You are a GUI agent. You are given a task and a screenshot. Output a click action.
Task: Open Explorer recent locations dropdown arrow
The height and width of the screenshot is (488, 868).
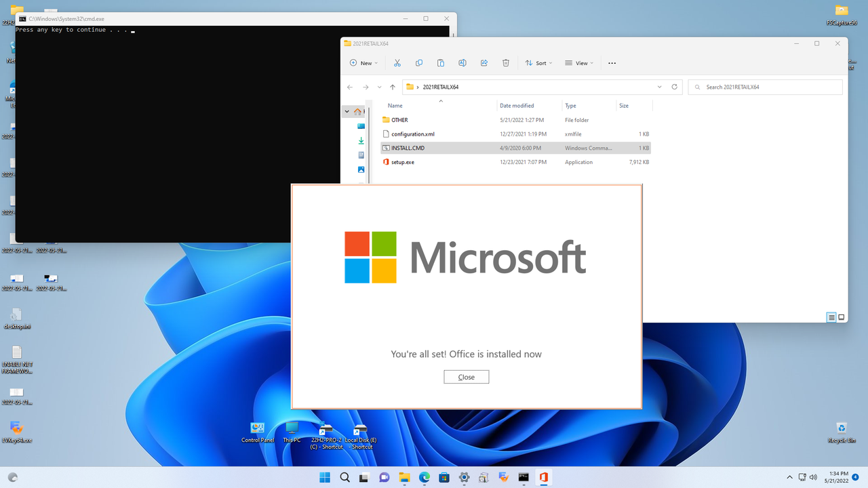(x=379, y=87)
